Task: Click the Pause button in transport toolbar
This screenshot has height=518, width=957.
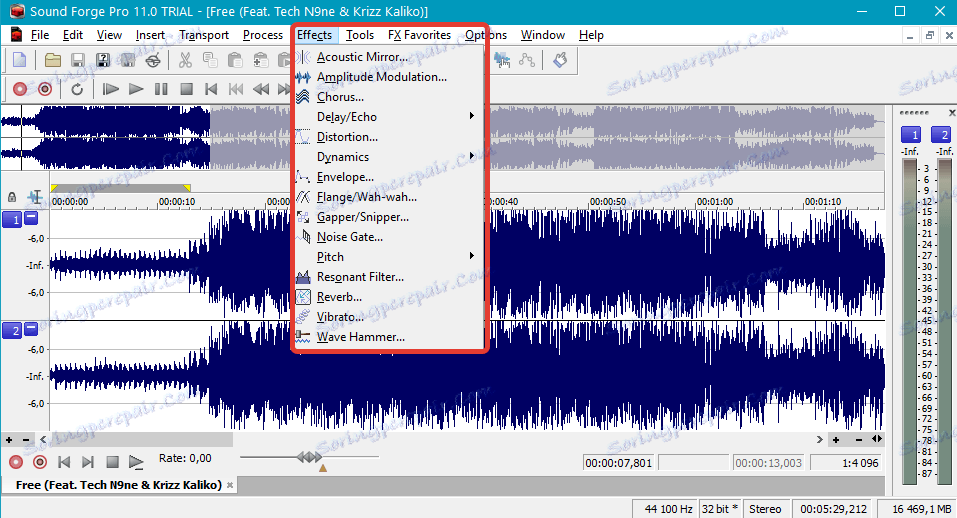Action: (161, 89)
